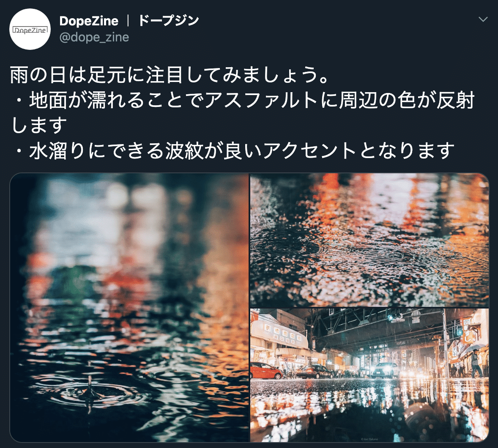This screenshot has height=448, width=498.
Task: Open the DopeZine profile avatar
Action: click(x=30, y=29)
